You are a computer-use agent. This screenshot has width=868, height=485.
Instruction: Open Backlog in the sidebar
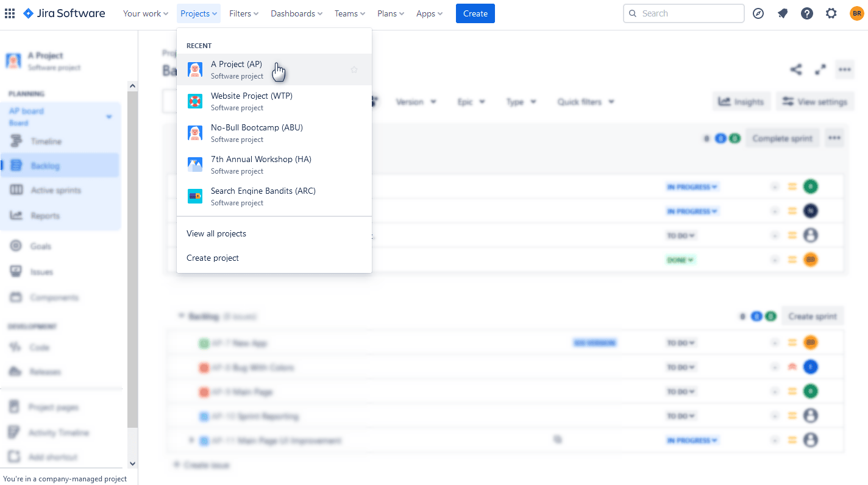point(61,166)
